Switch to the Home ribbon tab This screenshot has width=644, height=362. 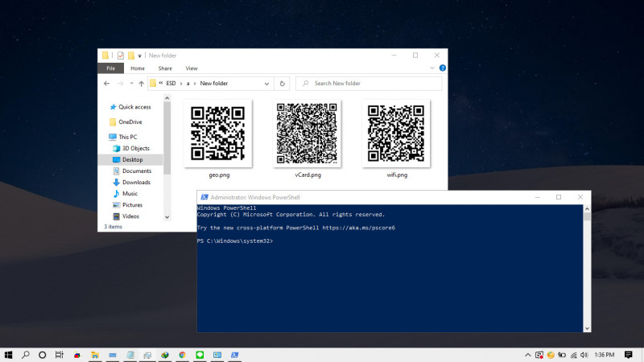pos(138,68)
